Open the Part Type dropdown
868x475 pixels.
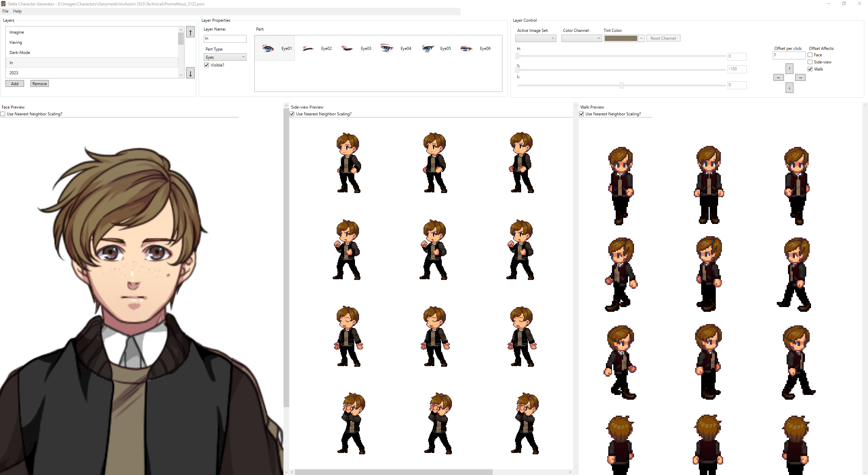[225, 57]
